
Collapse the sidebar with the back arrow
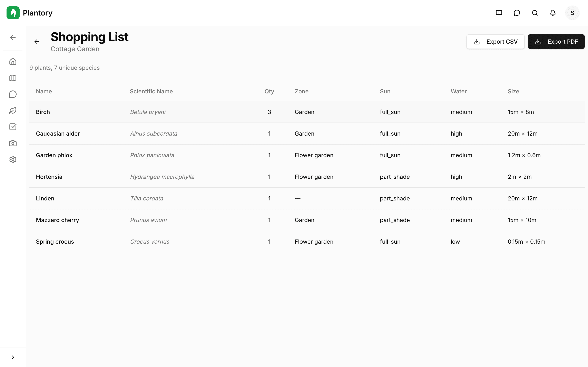click(x=13, y=37)
